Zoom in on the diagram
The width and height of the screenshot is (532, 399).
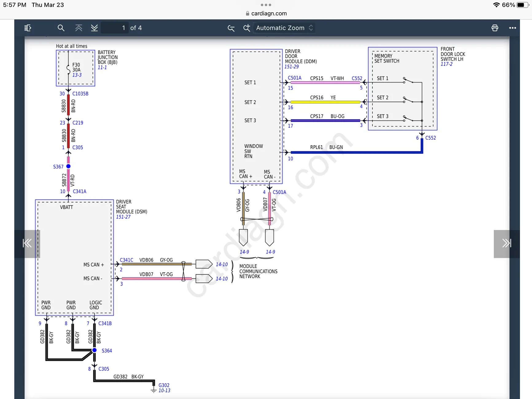click(x=247, y=28)
